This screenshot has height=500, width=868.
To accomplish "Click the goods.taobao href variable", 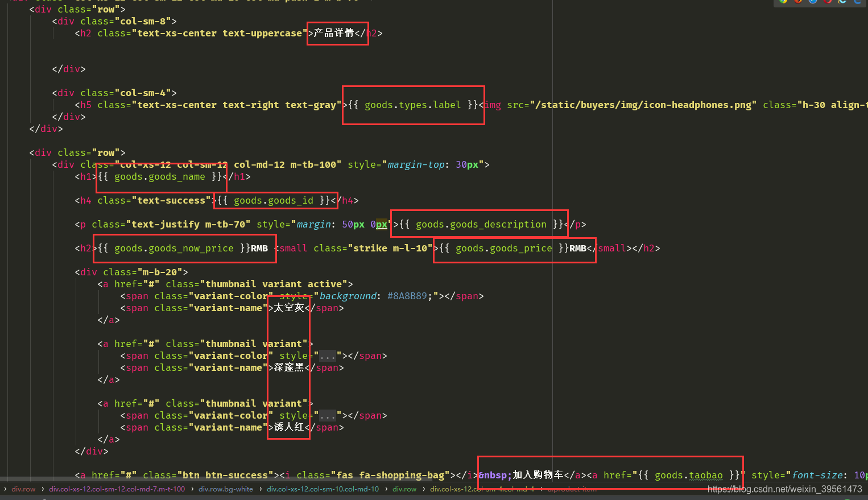I will pos(689,476).
